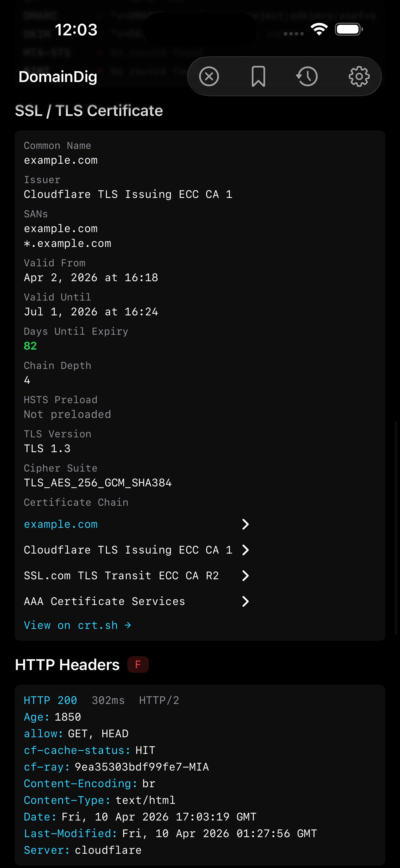The height and width of the screenshot is (868, 400).
Task: Open View on crt.sh link
Action: pyautogui.click(x=78, y=625)
